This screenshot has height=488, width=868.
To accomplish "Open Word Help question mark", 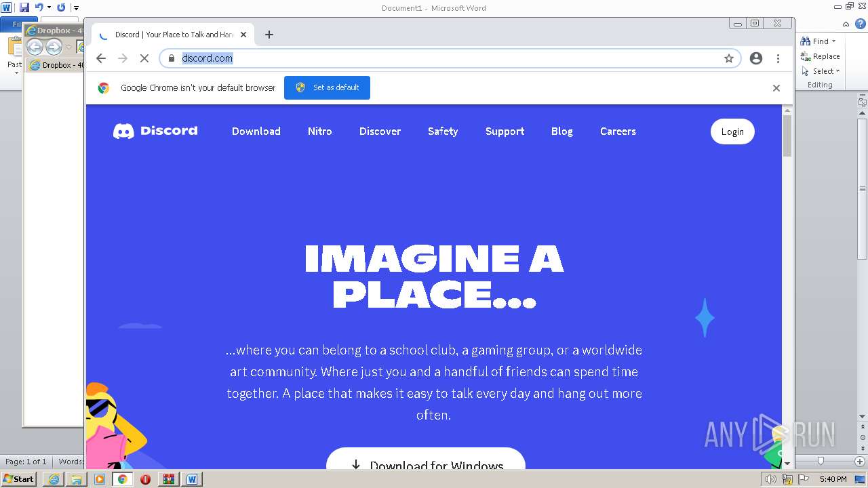I will point(861,25).
